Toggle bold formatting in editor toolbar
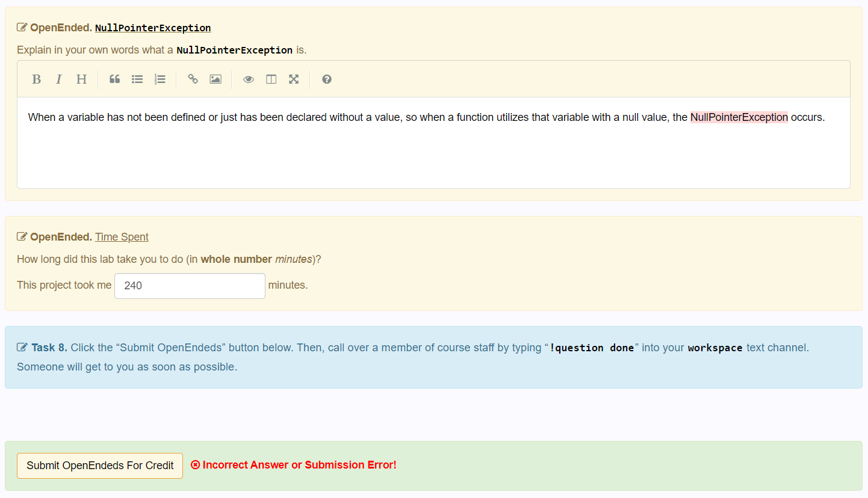Image resolution: width=868 pixels, height=498 pixels. pos(36,79)
